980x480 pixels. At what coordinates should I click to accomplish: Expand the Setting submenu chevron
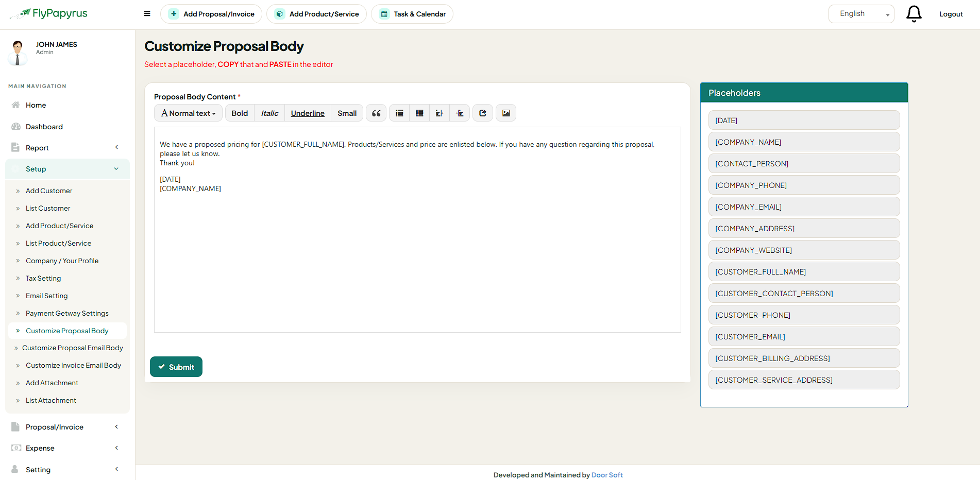116,469
